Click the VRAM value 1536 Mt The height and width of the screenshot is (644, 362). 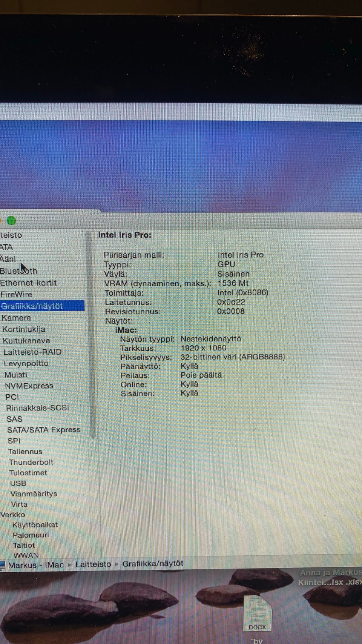[233, 283]
